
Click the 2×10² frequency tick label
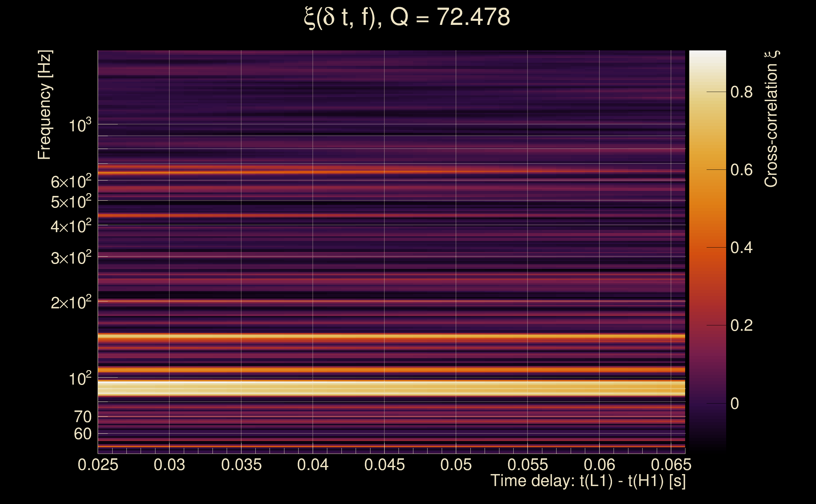pos(71,302)
